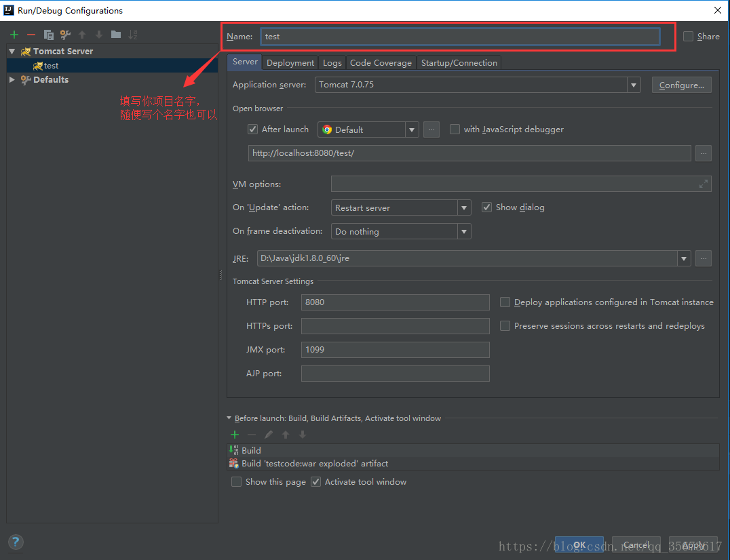The width and height of the screenshot is (730, 560).
Task: Open the browser selection dropdown
Action: click(412, 129)
